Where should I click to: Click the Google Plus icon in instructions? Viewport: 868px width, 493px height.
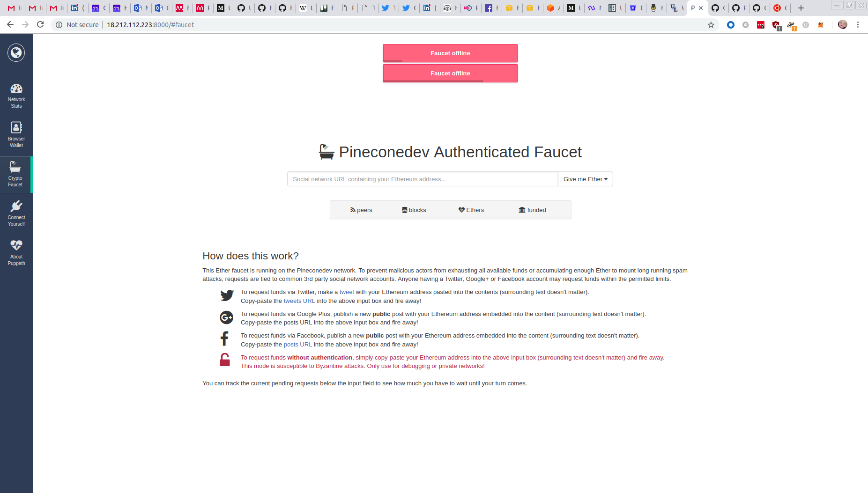click(227, 317)
